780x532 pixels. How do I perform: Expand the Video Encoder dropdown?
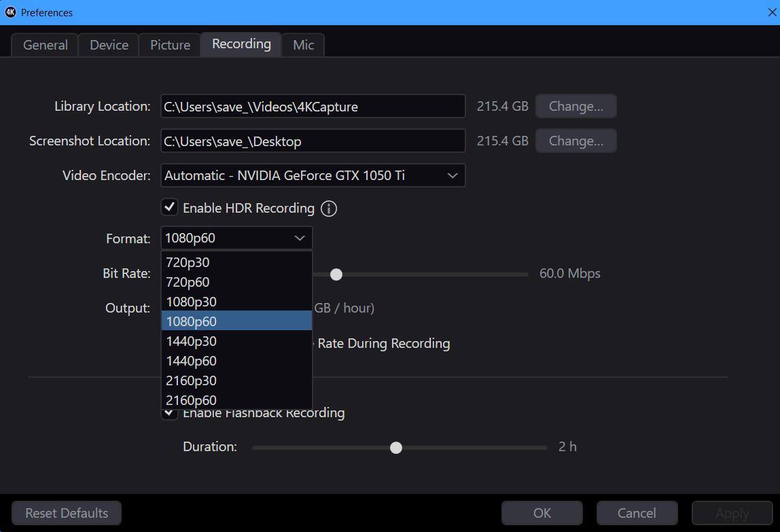(313, 175)
